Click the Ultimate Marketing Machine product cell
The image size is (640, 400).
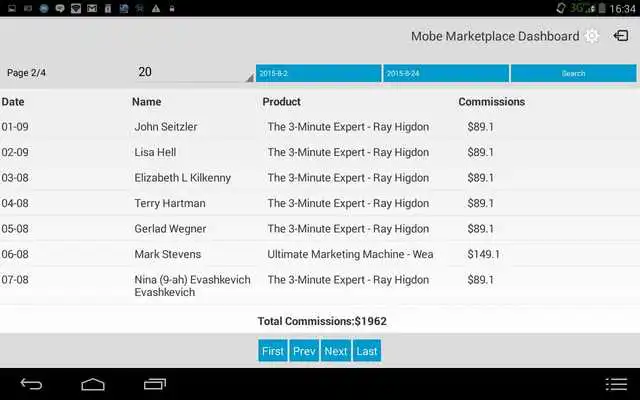[350, 254]
